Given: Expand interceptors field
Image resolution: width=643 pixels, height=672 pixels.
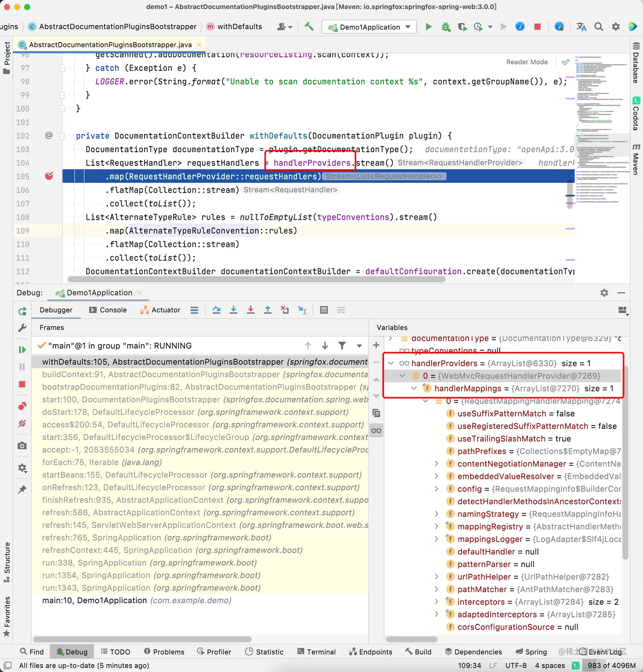Looking at the screenshot, I should pyautogui.click(x=437, y=602).
